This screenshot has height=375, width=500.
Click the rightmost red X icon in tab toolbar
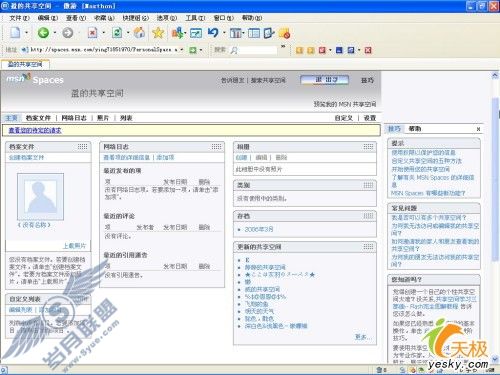[x=368, y=50]
